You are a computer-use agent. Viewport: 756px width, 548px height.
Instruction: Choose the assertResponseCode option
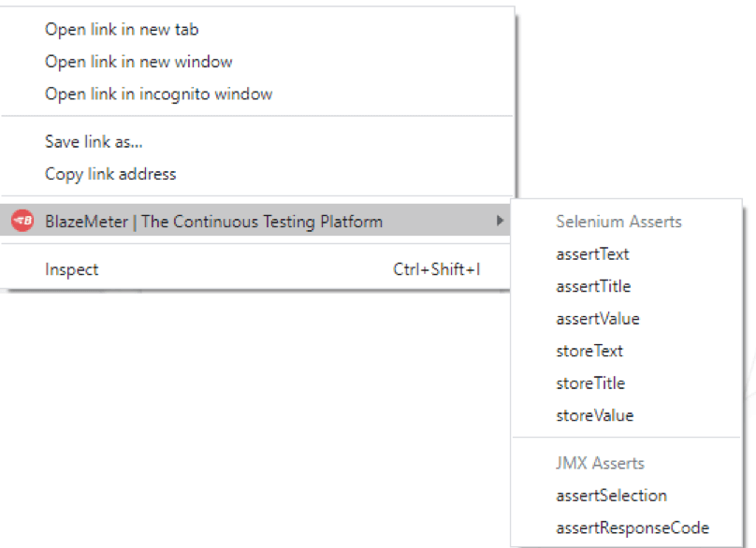tap(632, 527)
